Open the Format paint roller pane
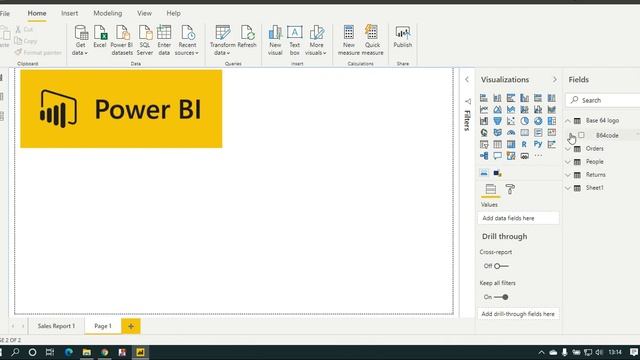 (x=510, y=189)
